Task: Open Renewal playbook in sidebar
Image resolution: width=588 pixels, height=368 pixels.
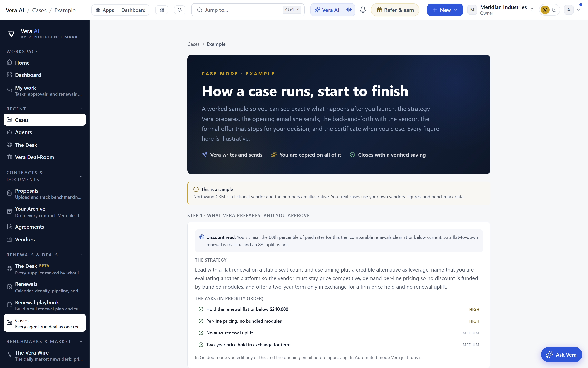Action: (45, 305)
